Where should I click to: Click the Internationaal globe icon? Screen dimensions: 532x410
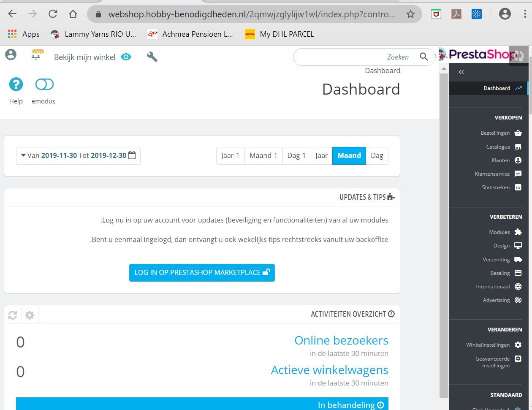518,287
